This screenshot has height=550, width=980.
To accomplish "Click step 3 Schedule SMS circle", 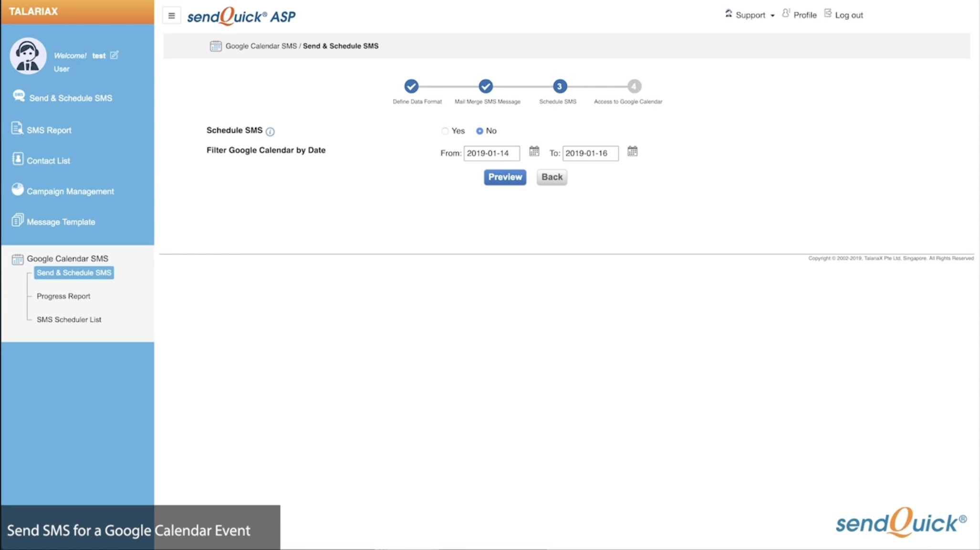I will coord(560,86).
